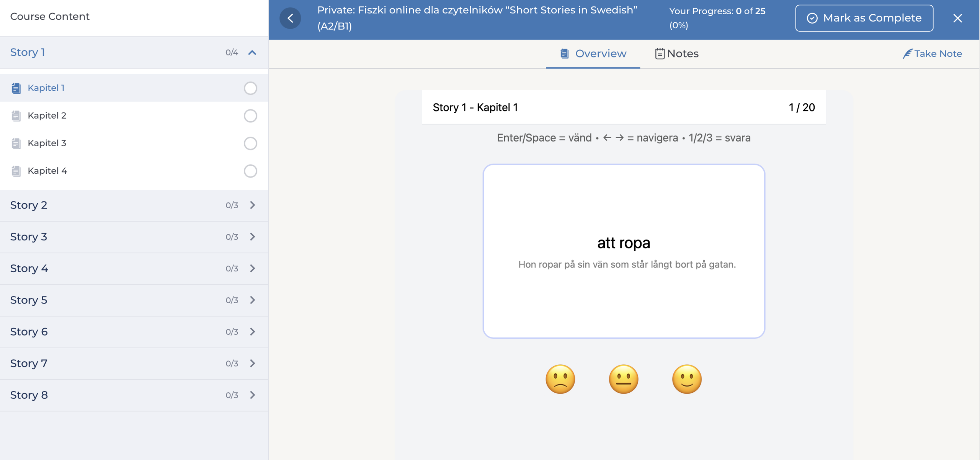Toggle the Kapitel 4 completion circle
The width and height of the screenshot is (980, 460).
coord(250,171)
